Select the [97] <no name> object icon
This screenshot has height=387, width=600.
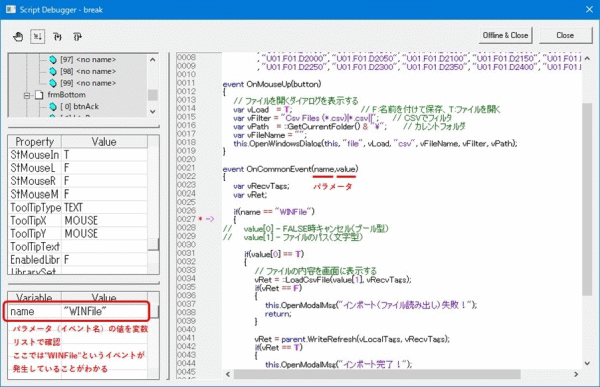tap(53, 60)
